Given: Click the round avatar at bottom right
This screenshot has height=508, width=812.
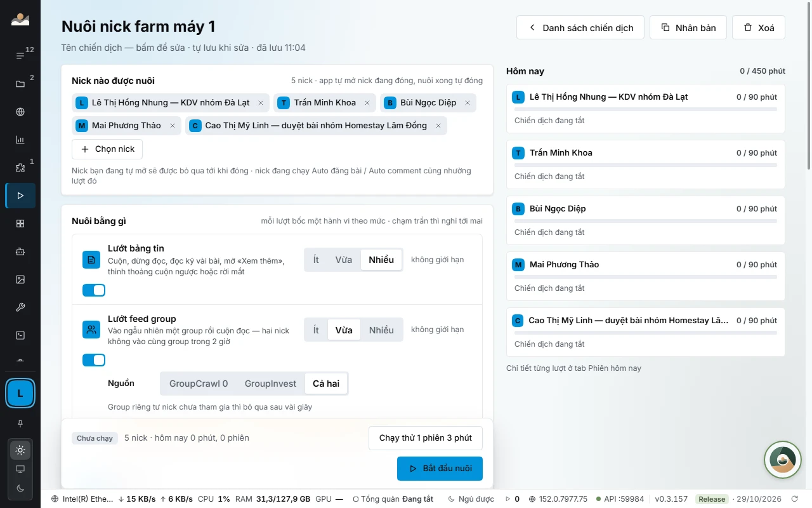Looking at the screenshot, I should 783,460.
